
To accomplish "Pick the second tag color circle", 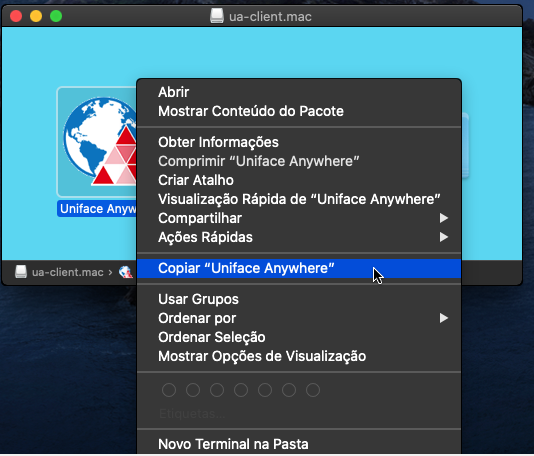I will point(193,390).
